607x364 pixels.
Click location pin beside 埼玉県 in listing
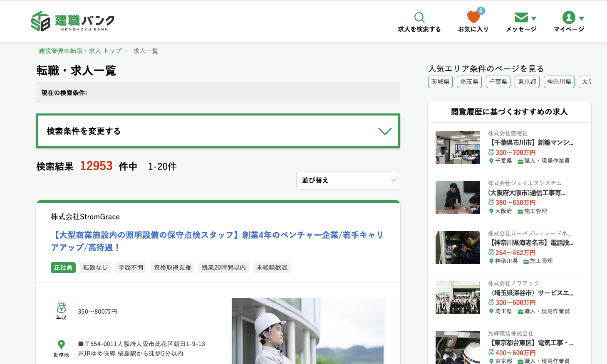point(491,311)
